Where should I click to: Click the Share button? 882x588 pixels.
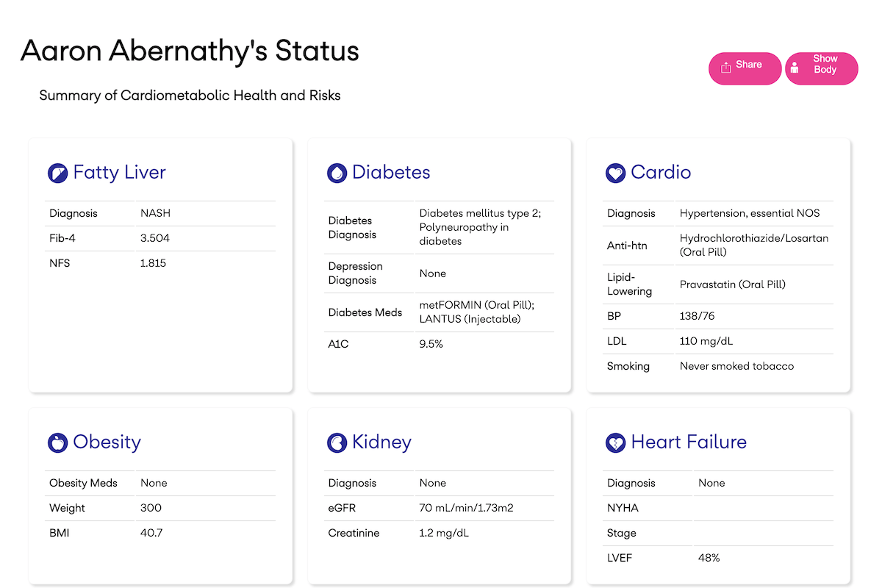coord(745,68)
